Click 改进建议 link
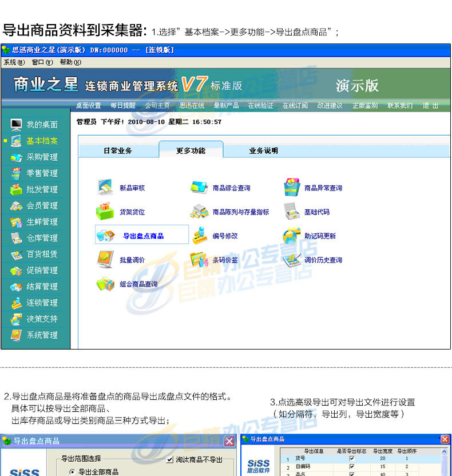 coord(330,105)
